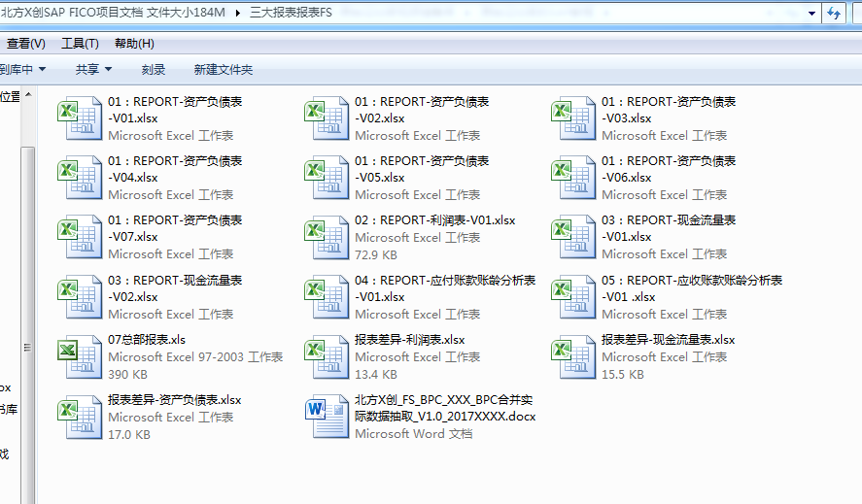Click the Excel 97-2003 icon of 07总部报表.xls
The height and width of the screenshot is (504, 862).
[x=80, y=356]
